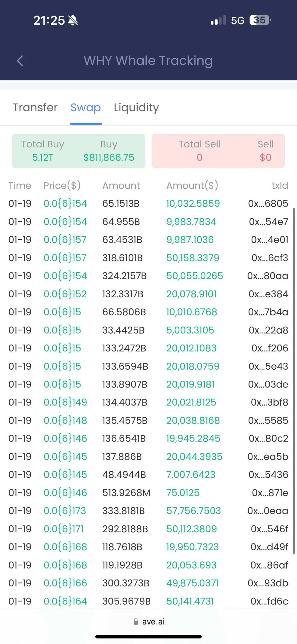
Task: Tap the cellular signal bars icon
Action: point(218,20)
